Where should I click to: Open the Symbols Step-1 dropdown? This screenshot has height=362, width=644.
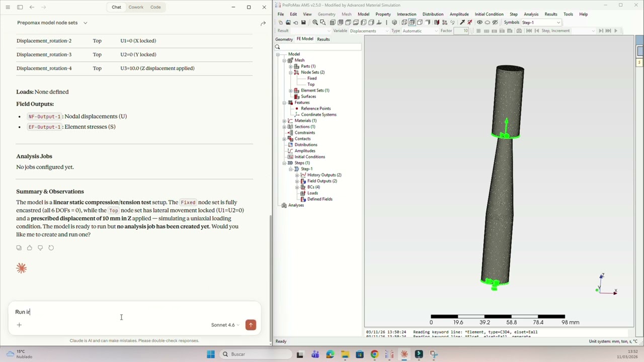tap(540, 23)
